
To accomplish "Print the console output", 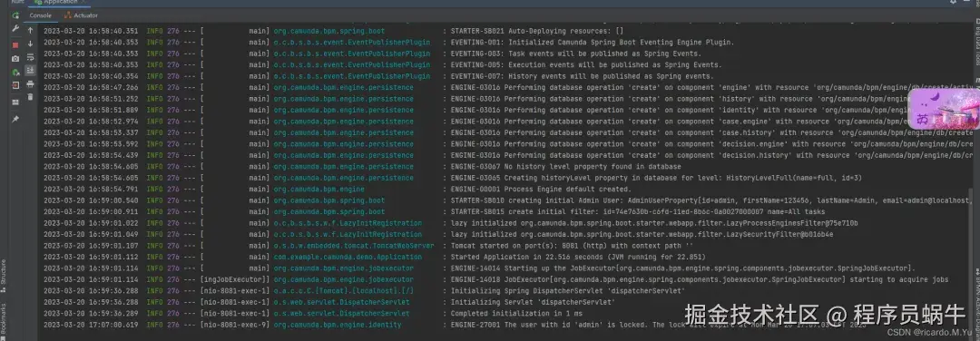I will click(30, 83).
